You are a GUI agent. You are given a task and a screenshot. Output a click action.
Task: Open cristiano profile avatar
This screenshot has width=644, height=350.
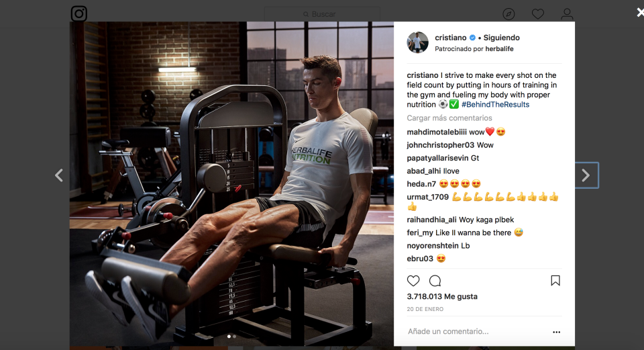point(418,42)
